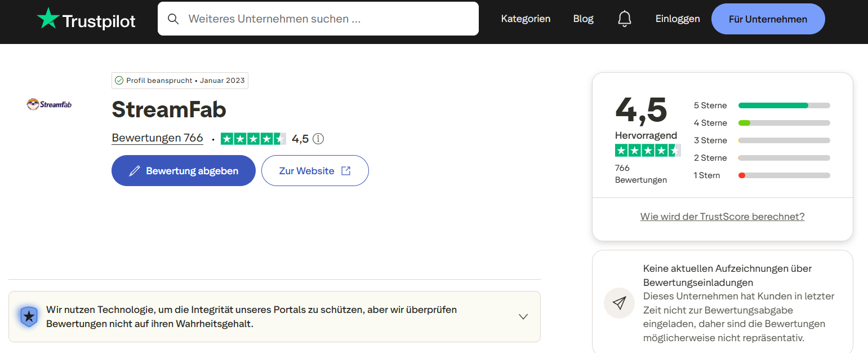Filter by 4 Sterne rating bar
Screen dimensions: 868x353
tap(784, 123)
